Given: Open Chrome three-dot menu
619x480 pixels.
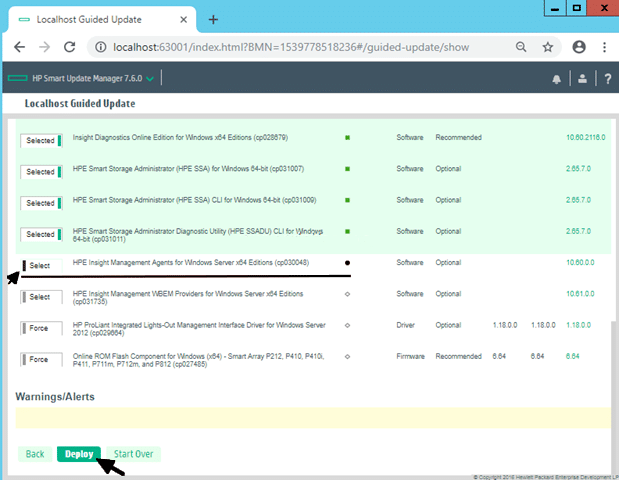Looking at the screenshot, I should point(604,47).
